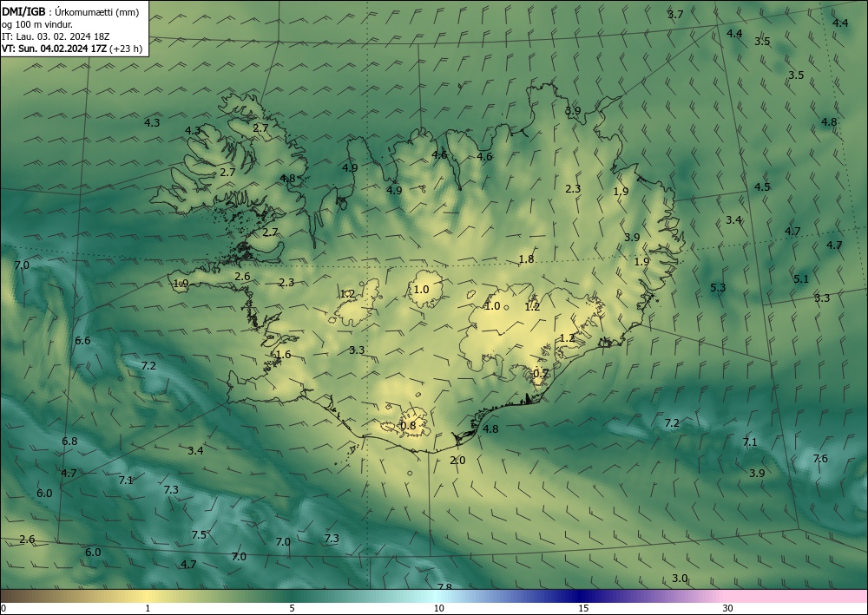Select the 1.6 value in southwest Iceland
868x615 pixels.
click(283, 355)
